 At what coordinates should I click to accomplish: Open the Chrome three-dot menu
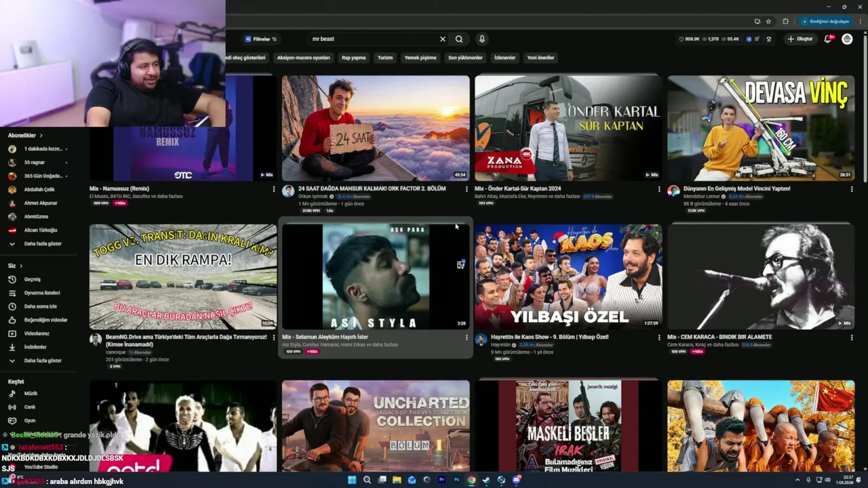(x=859, y=21)
